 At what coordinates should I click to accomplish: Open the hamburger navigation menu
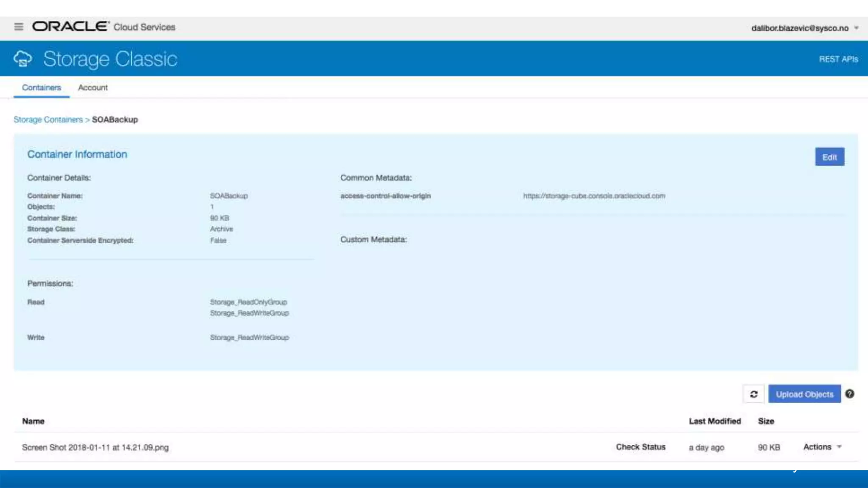tap(19, 27)
